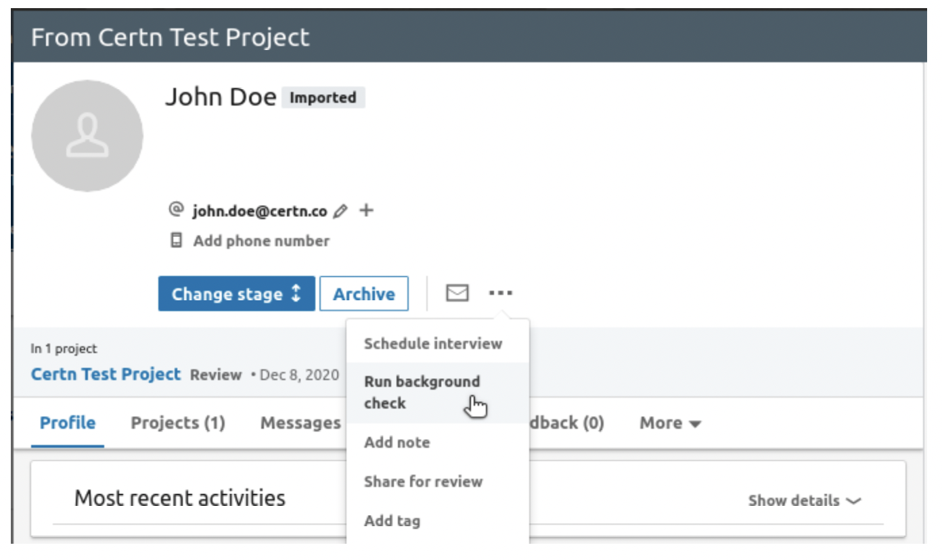Choose Schedule interview from menu

(433, 344)
